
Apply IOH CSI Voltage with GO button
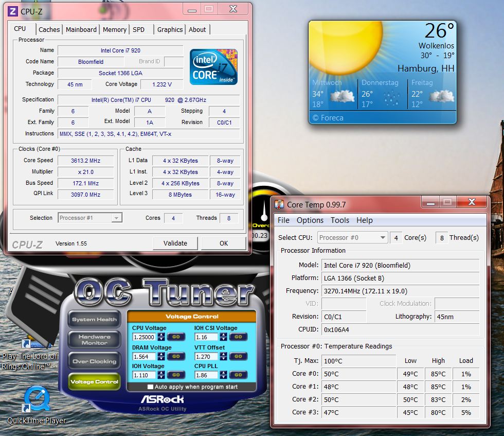(238, 337)
